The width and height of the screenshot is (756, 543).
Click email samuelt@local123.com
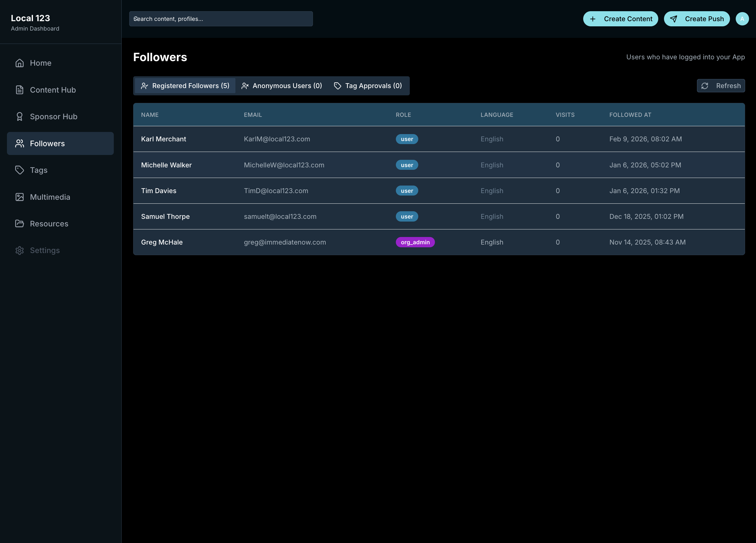pos(280,216)
